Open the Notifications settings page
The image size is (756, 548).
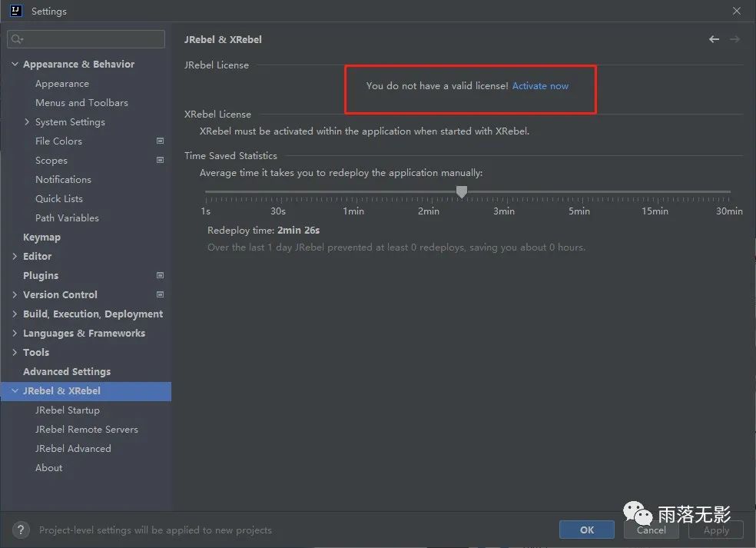tap(63, 179)
